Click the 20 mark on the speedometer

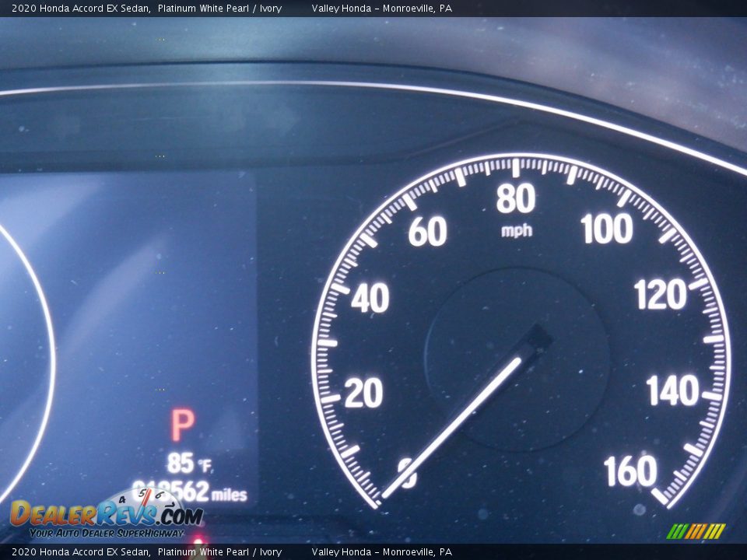363,394
